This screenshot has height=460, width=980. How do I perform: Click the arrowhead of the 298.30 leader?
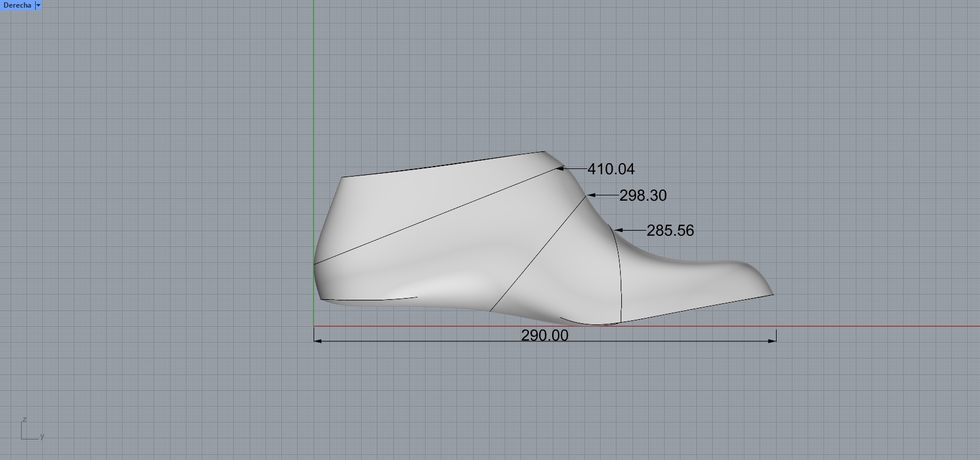[591, 195]
